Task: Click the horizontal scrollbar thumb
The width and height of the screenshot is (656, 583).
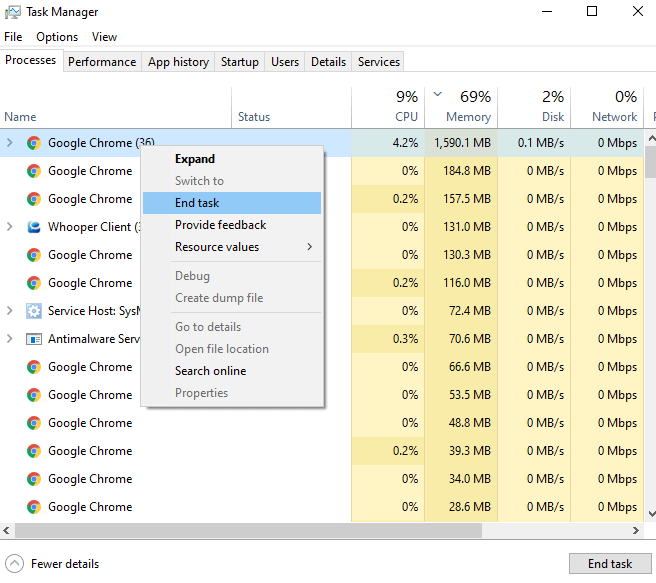Action: (x=249, y=531)
